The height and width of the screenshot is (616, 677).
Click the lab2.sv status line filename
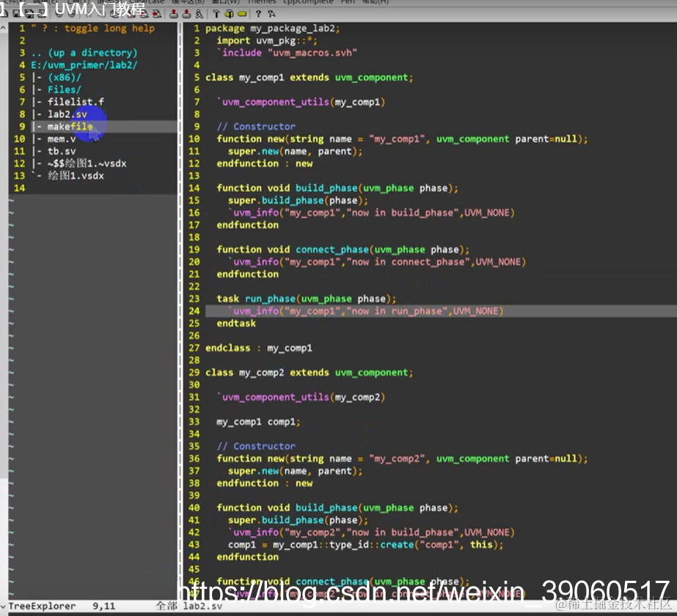click(202, 606)
